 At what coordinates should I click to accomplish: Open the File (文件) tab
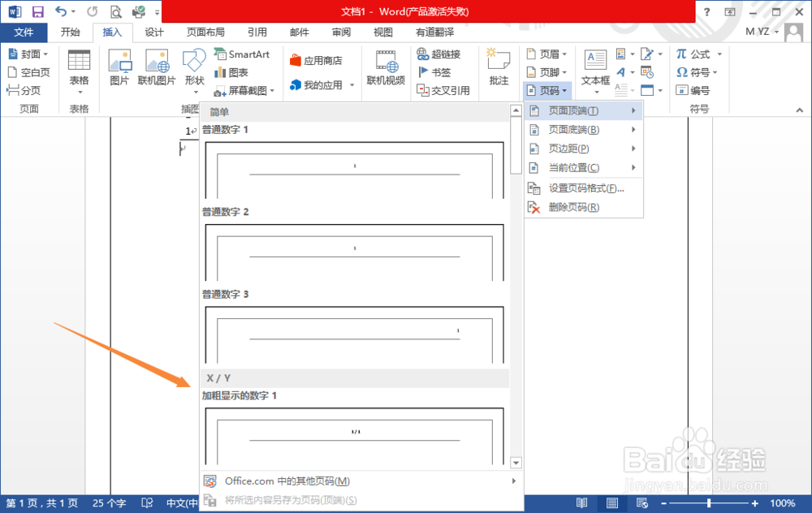[24, 32]
